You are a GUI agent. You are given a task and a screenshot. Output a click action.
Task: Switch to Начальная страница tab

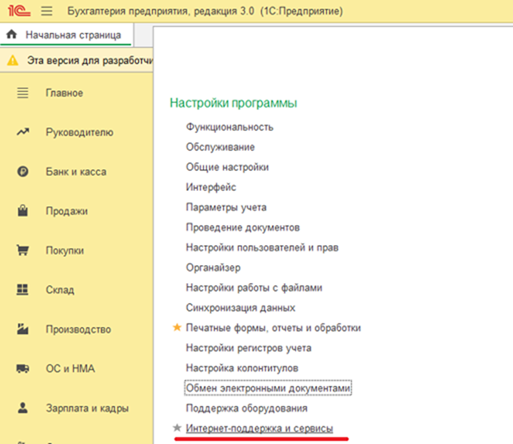(x=67, y=35)
